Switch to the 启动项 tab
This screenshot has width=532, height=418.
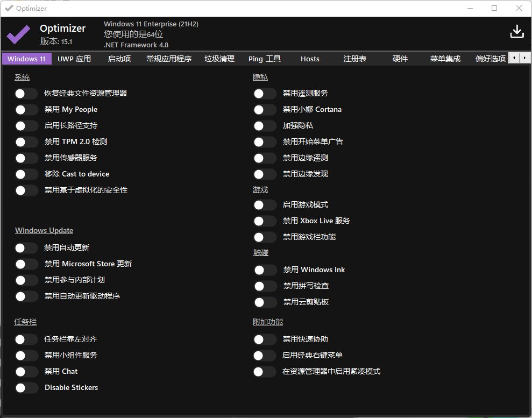pos(119,59)
